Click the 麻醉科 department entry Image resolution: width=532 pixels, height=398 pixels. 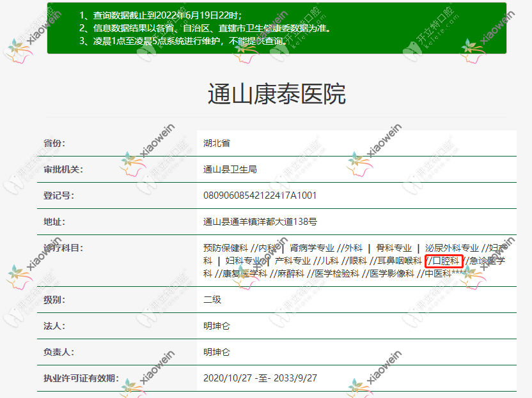tap(286, 273)
